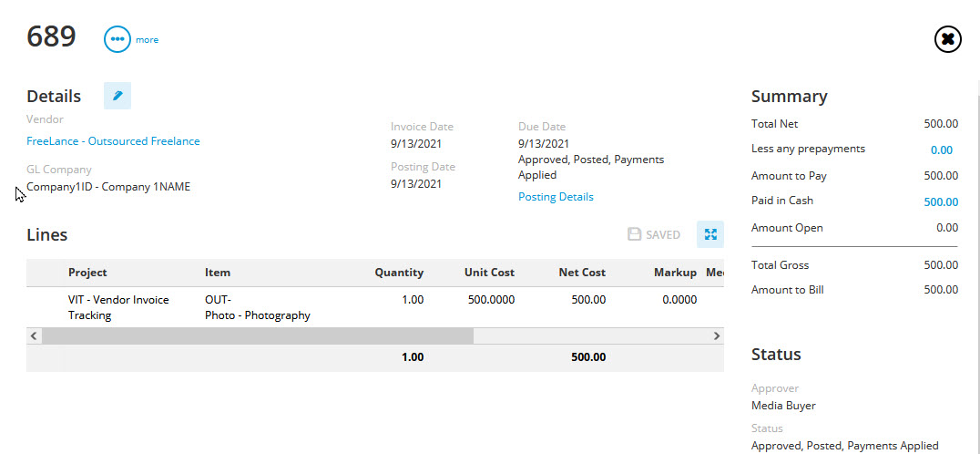The image size is (980, 454).
Task: Expand the Lines grid to full screen
Action: click(710, 234)
